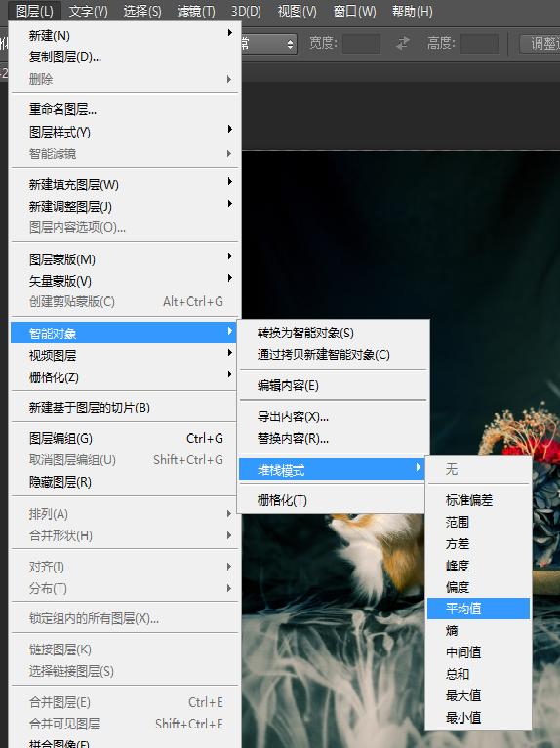560x748 pixels.
Task: Click the 宽度 input field
Action: [361, 44]
